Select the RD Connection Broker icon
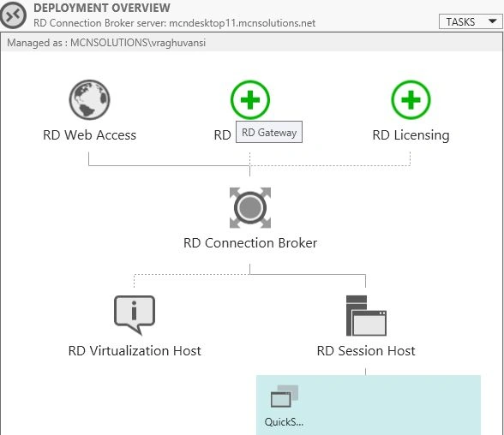This screenshot has height=435, width=504. pyautogui.click(x=250, y=208)
